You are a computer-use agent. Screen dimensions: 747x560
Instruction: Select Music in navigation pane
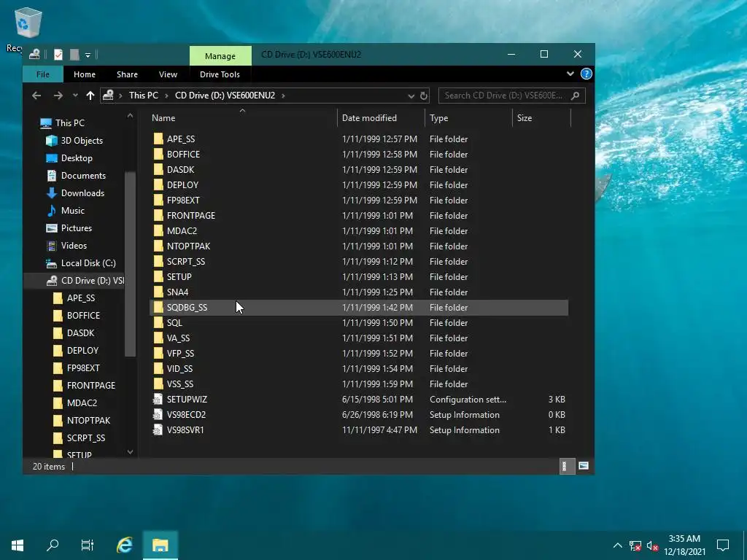pyautogui.click(x=72, y=211)
